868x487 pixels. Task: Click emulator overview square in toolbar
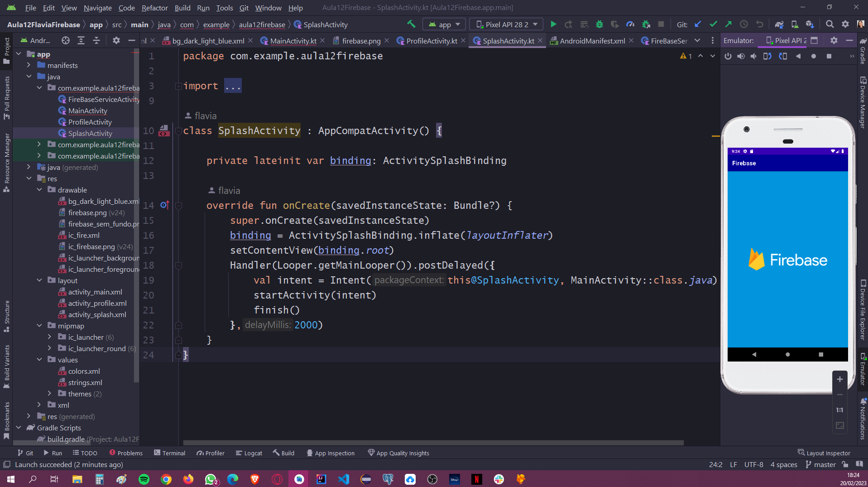click(x=829, y=56)
